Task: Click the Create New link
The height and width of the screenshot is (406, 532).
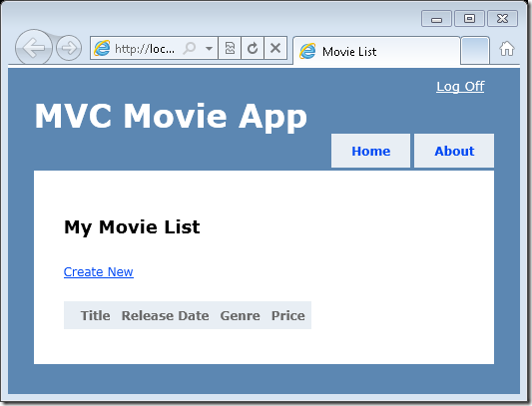Action: tap(99, 272)
